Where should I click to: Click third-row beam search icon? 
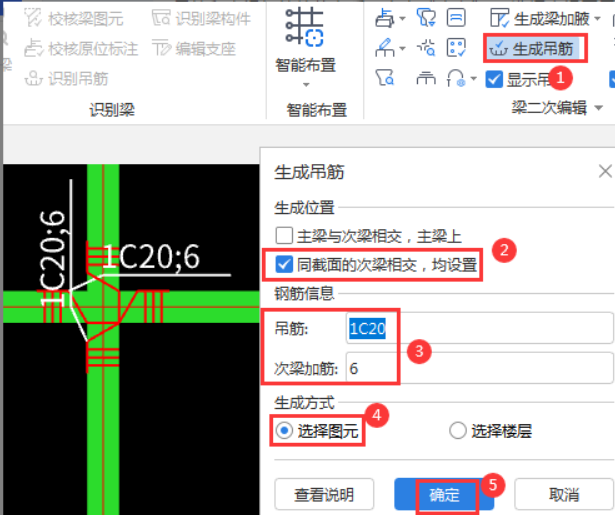[384, 78]
